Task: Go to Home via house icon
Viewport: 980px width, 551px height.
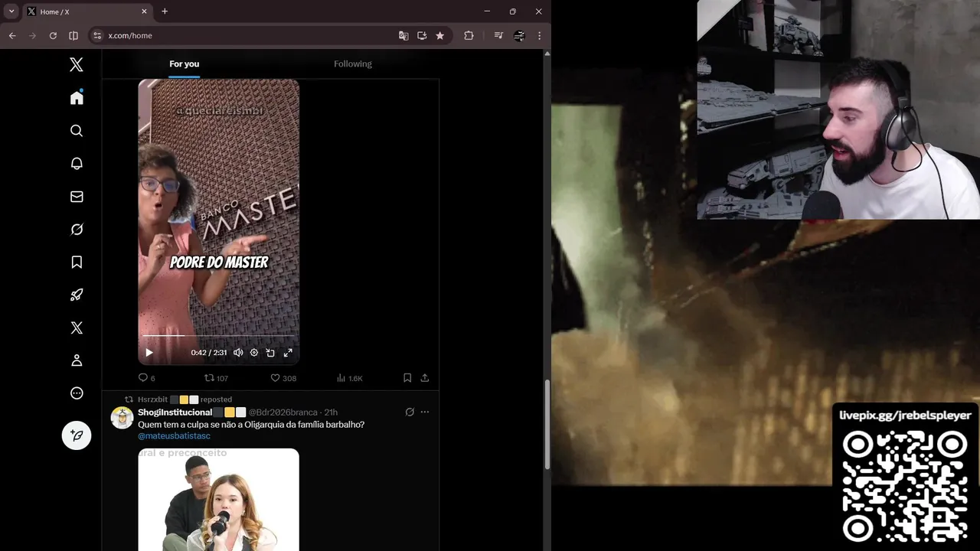Action: tap(77, 98)
